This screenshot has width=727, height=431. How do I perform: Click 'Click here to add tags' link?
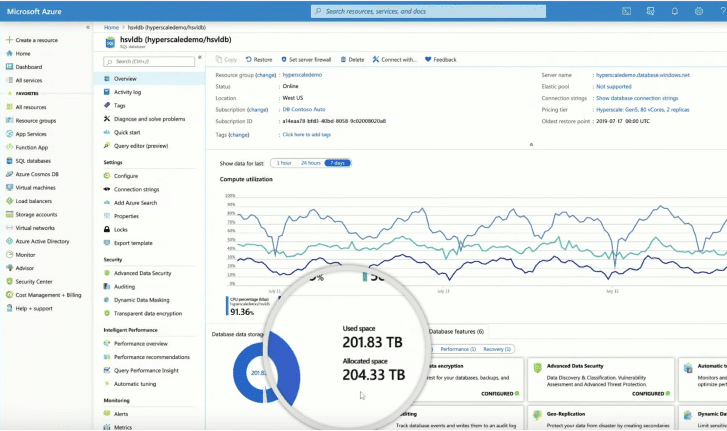pos(306,135)
